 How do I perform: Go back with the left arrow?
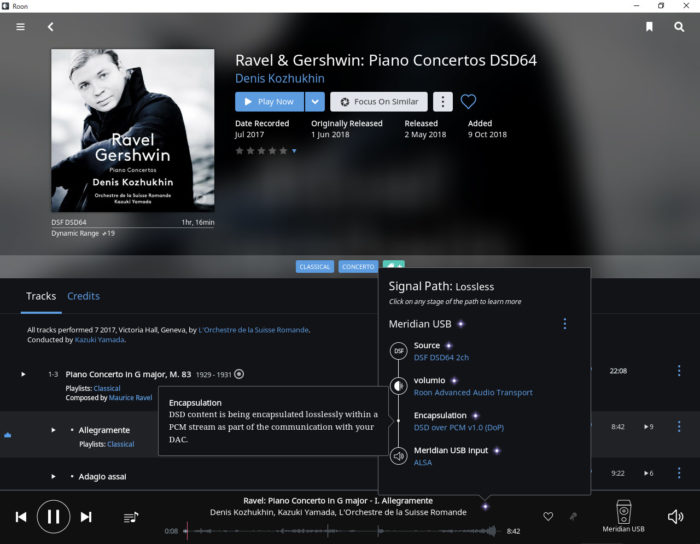pos(50,27)
